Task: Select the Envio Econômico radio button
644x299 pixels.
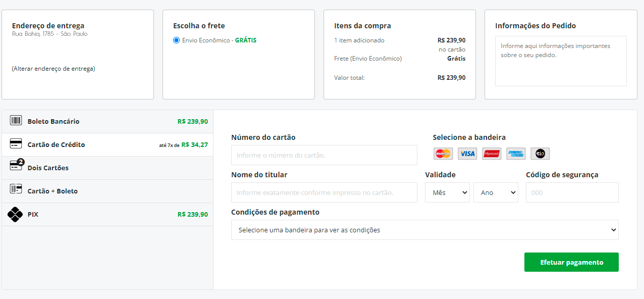Action: pyautogui.click(x=176, y=40)
